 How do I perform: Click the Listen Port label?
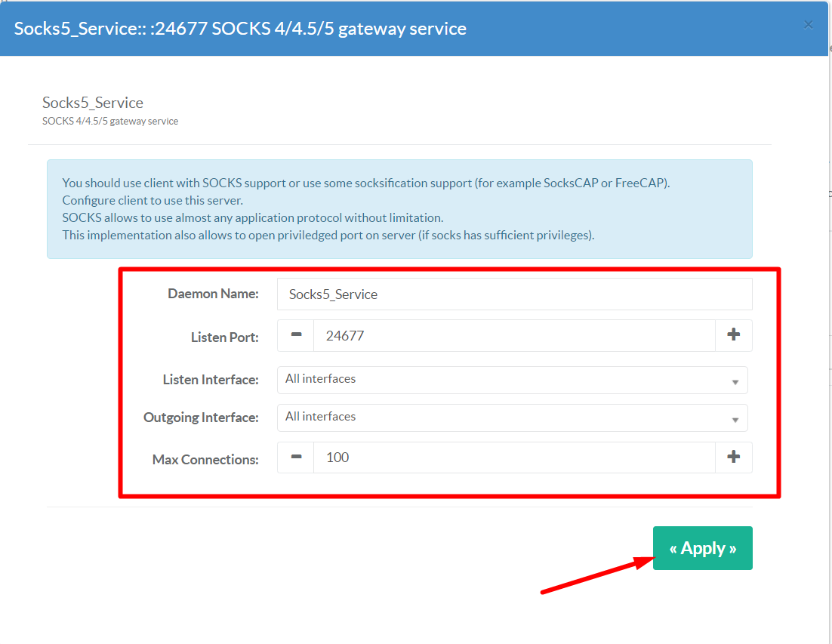point(224,337)
